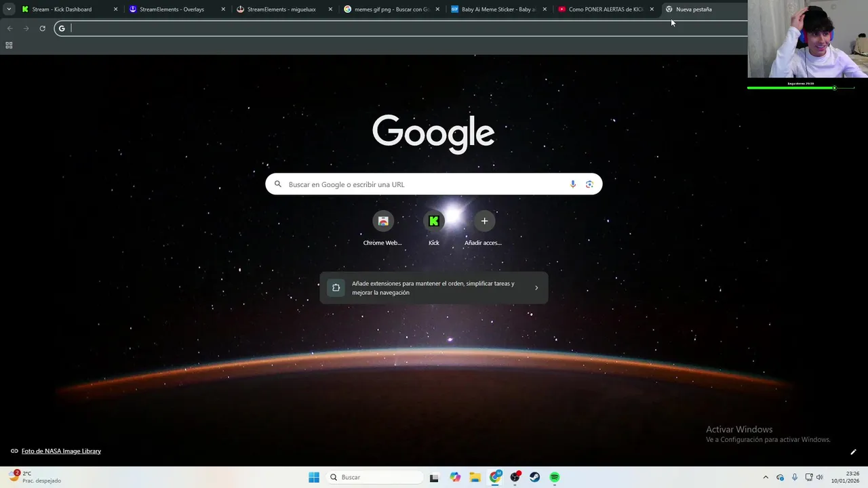Click the browser back arrow
Image resolution: width=868 pixels, height=488 pixels.
[x=9, y=28]
